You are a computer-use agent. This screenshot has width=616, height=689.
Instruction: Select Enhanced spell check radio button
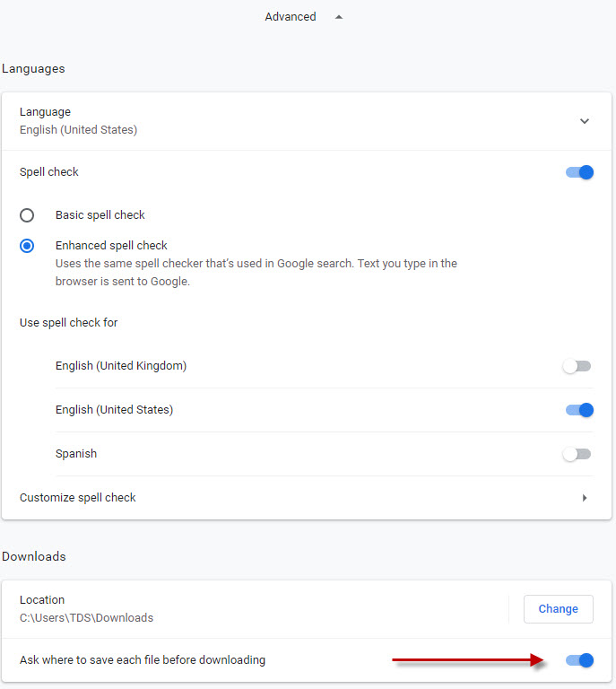pos(27,246)
